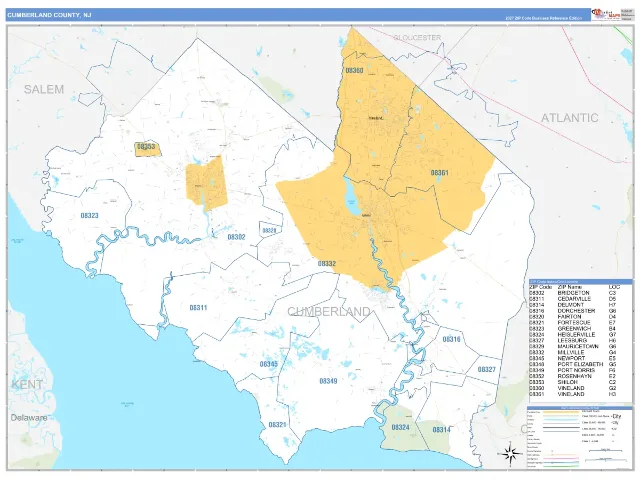Select ZIP label 08314 on map
The image size is (640, 480).
pos(441,430)
